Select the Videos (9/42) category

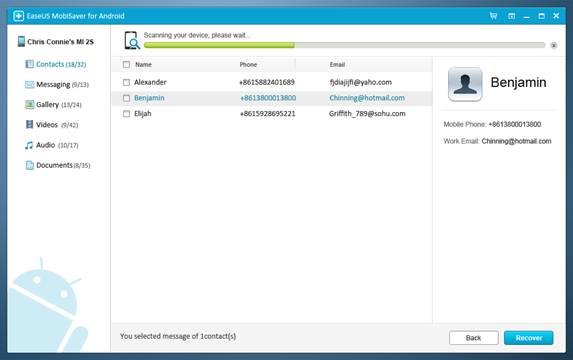pos(57,125)
